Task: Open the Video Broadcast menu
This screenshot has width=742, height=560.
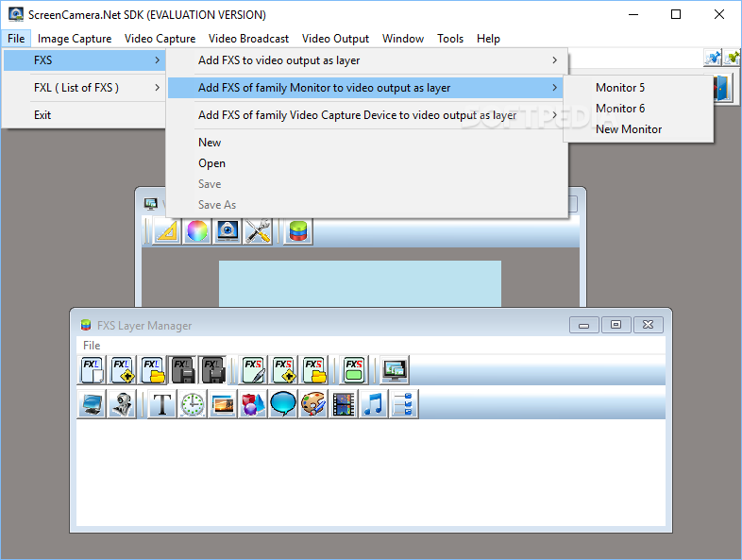Action: click(x=248, y=39)
